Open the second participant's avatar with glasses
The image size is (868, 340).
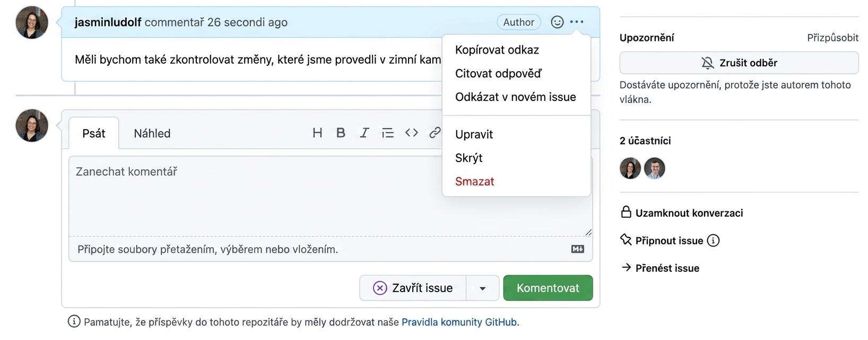tap(655, 168)
